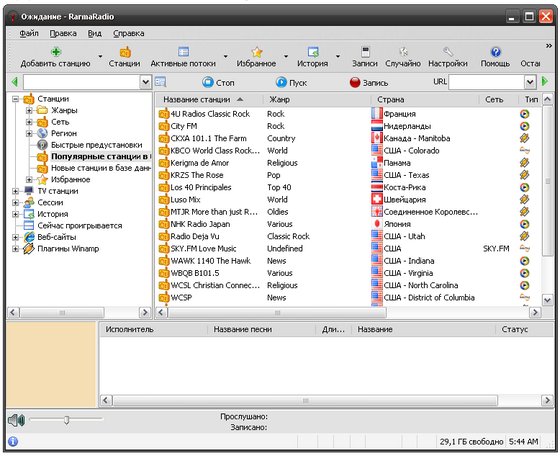Open dropdown arrow next to Избранное
Viewport: 560px width, 456px height.
click(x=286, y=56)
